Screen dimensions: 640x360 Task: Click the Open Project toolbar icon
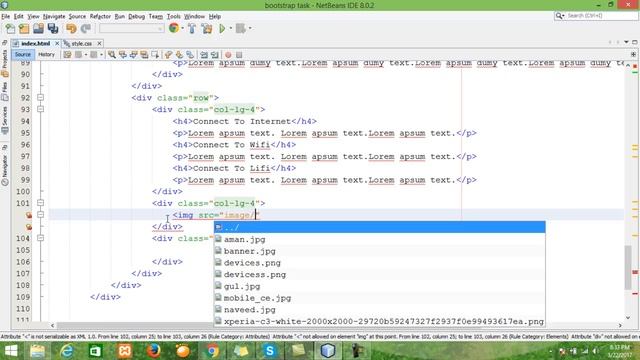[x=38, y=29]
